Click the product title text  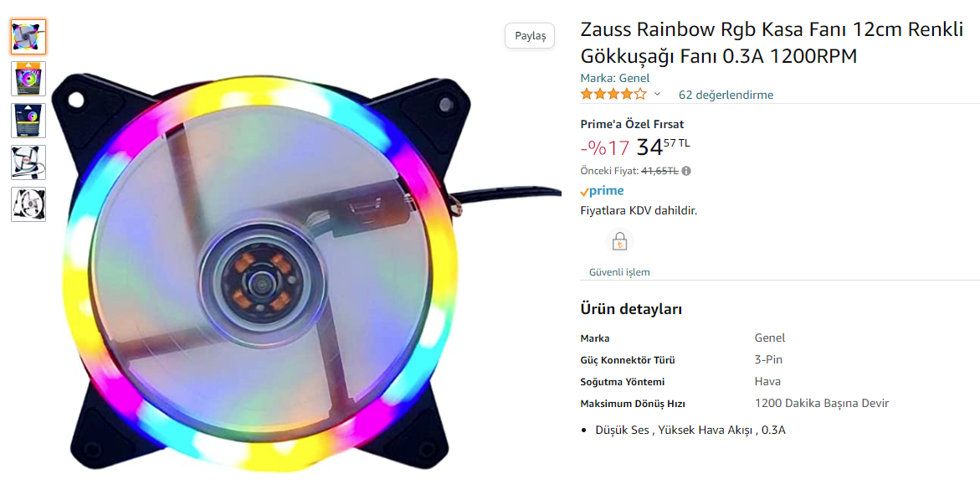772,43
